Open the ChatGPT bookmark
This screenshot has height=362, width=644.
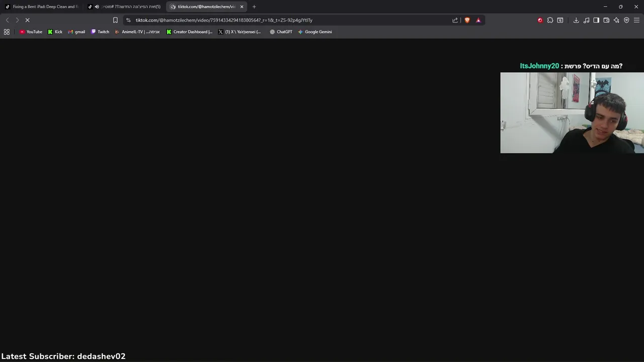281,32
